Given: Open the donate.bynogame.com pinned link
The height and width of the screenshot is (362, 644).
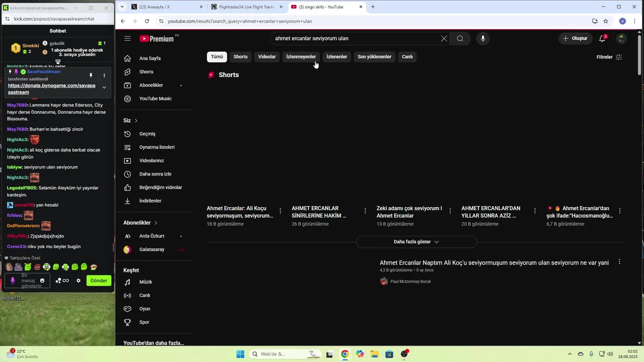Looking at the screenshot, I should pos(51,89).
